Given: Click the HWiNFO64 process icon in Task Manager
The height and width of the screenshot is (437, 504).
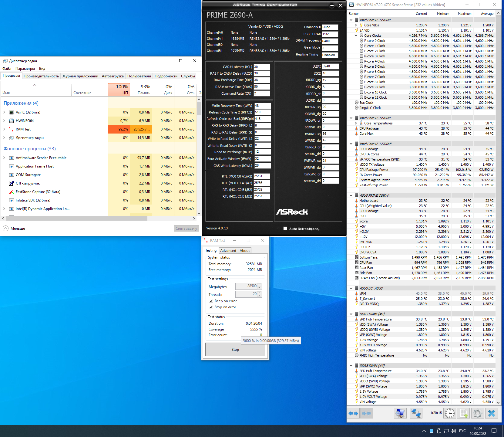Looking at the screenshot, I should (12, 121).
